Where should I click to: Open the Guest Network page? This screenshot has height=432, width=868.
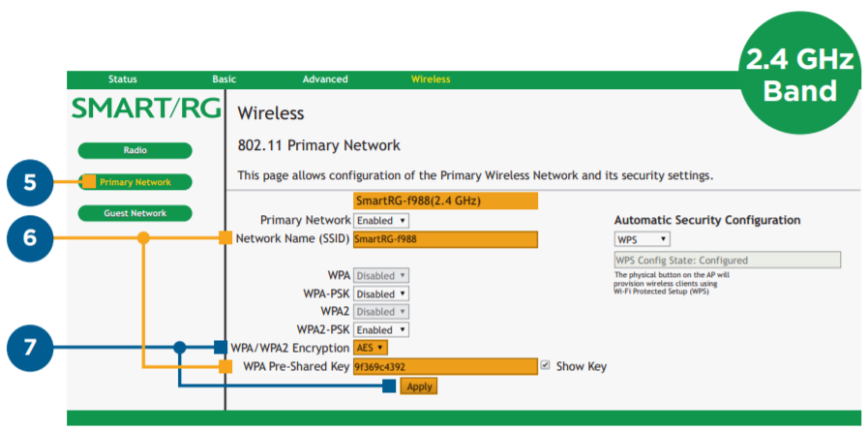[x=135, y=213]
